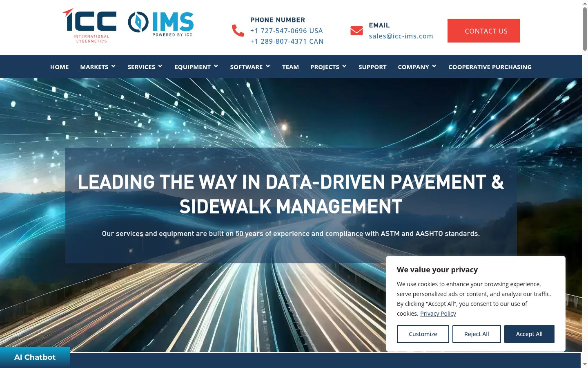588x368 pixels.
Task: Click the red envelope email icon
Action: [356, 31]
